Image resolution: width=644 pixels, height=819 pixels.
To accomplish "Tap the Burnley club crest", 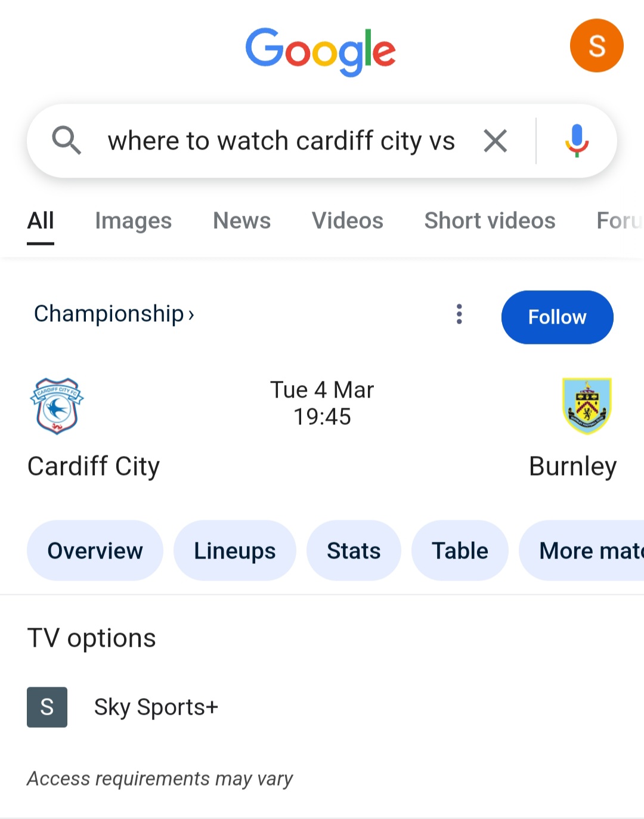I will [587, 406].
